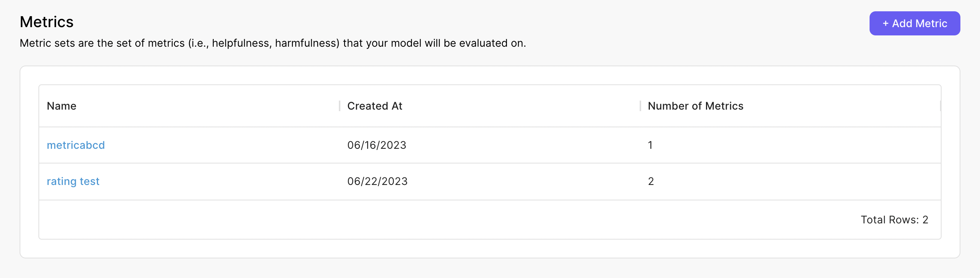This screenshot has height=278, width=980.
Task: Click the Metrics page heading
Action: (x=46, y=22)
